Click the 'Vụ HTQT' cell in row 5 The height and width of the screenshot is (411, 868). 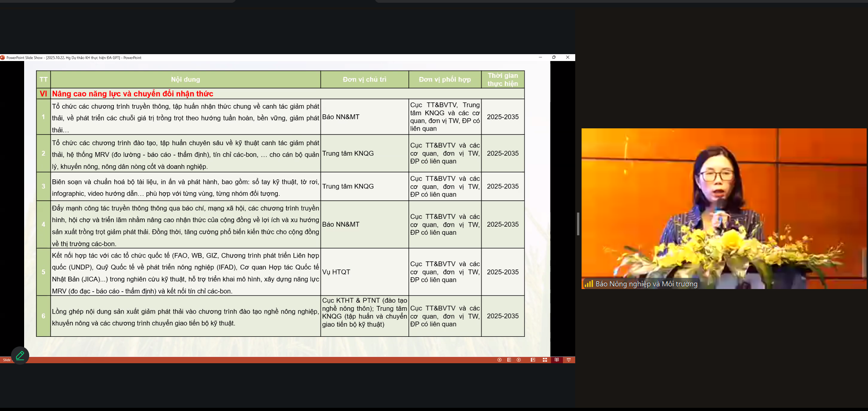(336, 272)
